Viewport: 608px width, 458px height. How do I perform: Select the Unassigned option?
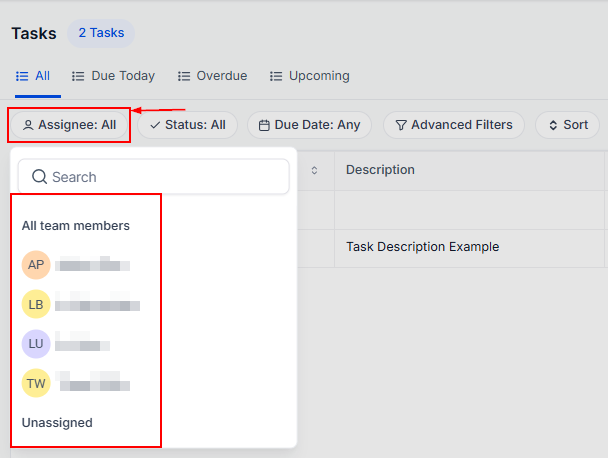click(57, 423)
